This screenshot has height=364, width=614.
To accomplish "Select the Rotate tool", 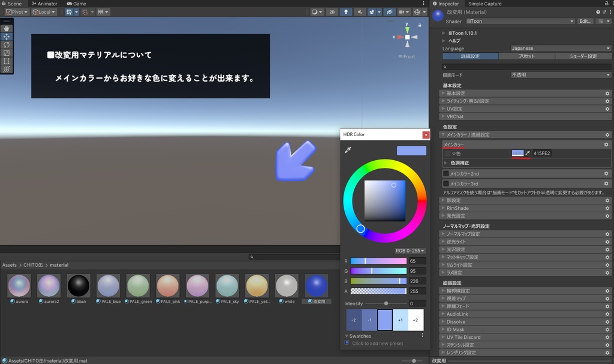I will click(x=7, y=45).
